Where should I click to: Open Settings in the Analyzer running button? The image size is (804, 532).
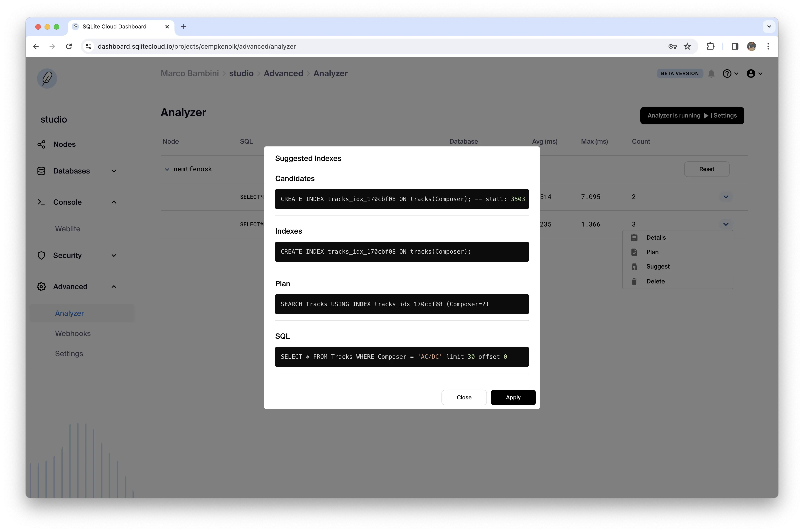725,115
